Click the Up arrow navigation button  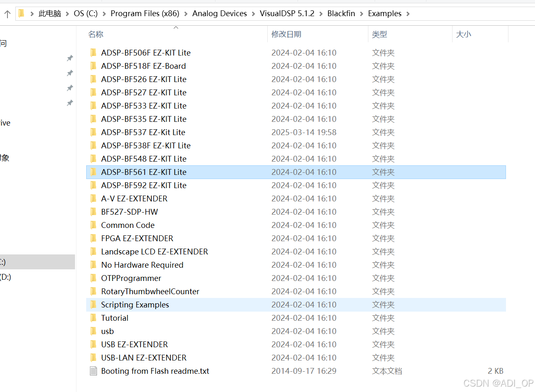click(7, 14)
